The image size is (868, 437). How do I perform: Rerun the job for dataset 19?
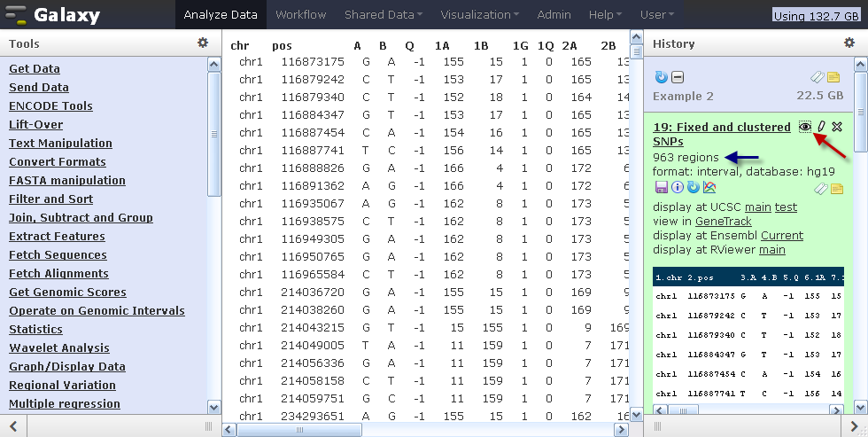[693, 187]
